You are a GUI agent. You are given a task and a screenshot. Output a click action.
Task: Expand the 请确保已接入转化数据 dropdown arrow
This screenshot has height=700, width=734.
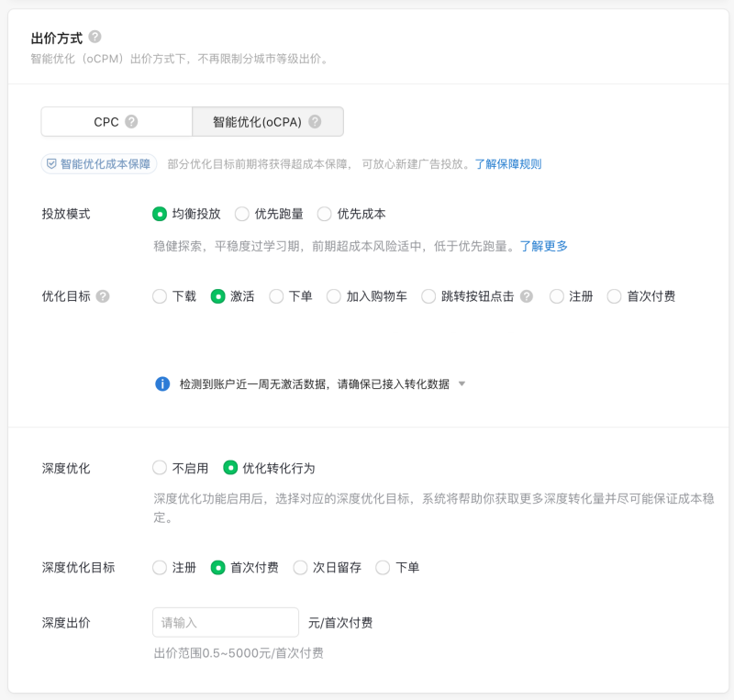pyautogui.click(x=462, y=383)
